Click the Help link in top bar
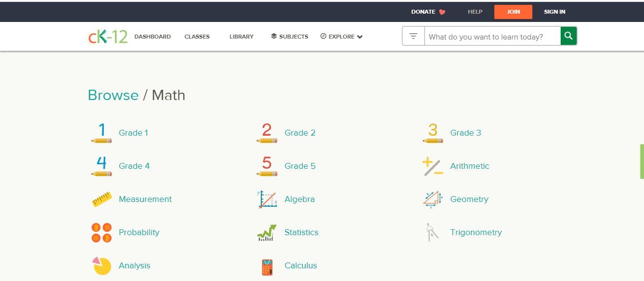 pyautogui.click(x=475, y=12)
